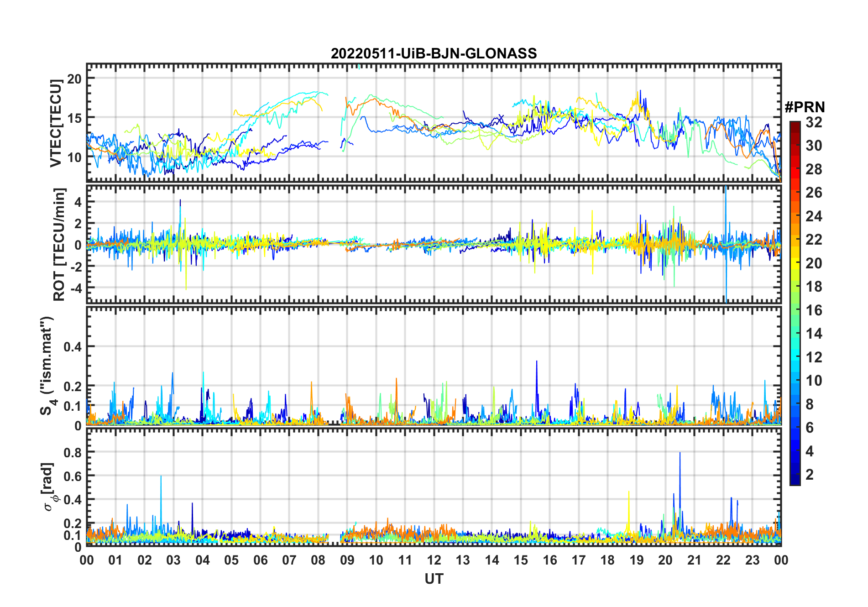Click the ROT [TECU/min] axis label
868x607 pixels.
point(59,244)
